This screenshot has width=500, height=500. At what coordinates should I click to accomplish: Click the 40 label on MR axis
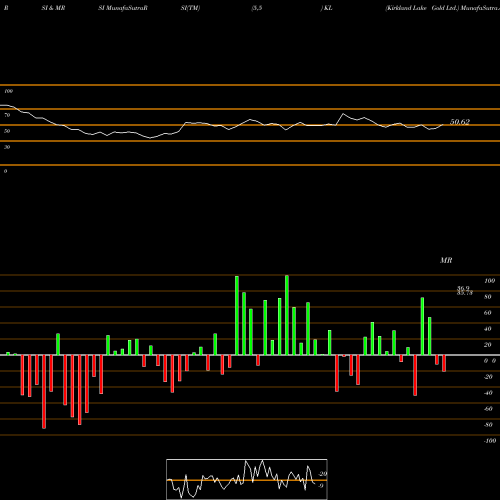pyautogui.click(x=488, y=329)
